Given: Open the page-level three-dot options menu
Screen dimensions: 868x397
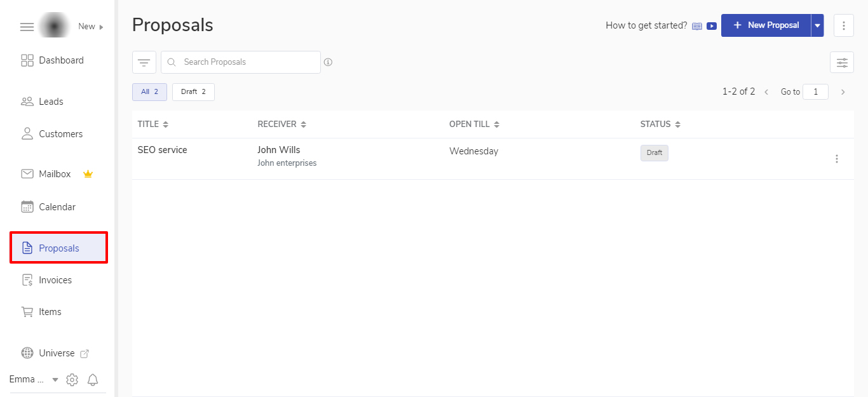Looking at the screenshot, I should (x=843, y=25).
